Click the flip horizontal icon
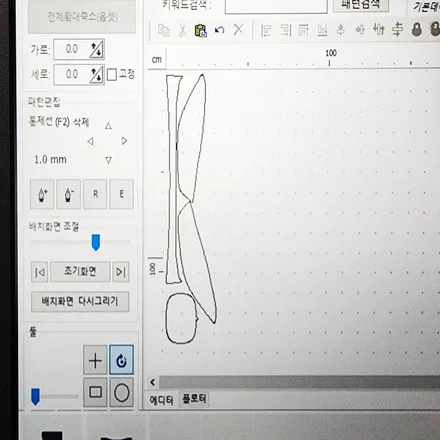 click(x=360, y=30)
